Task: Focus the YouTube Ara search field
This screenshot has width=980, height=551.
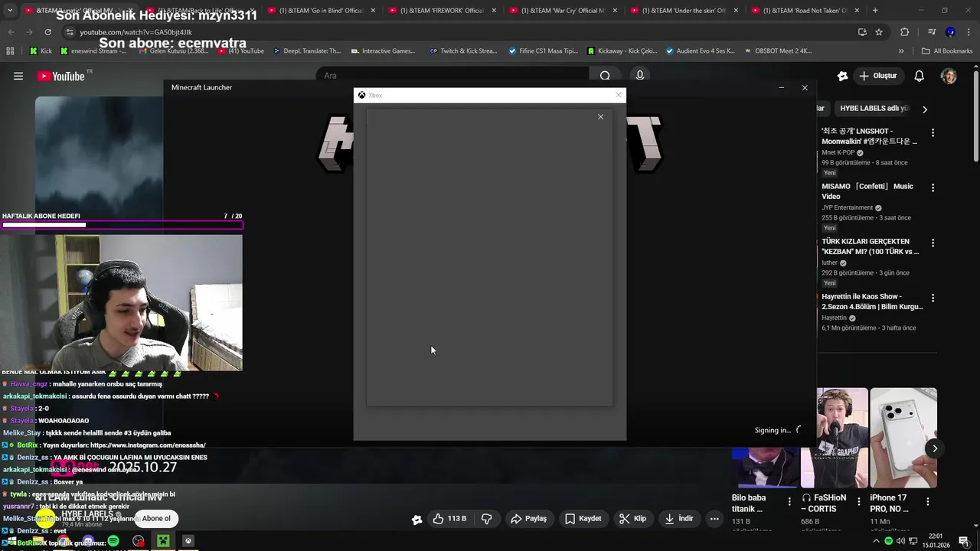Action: click(453, 76)
